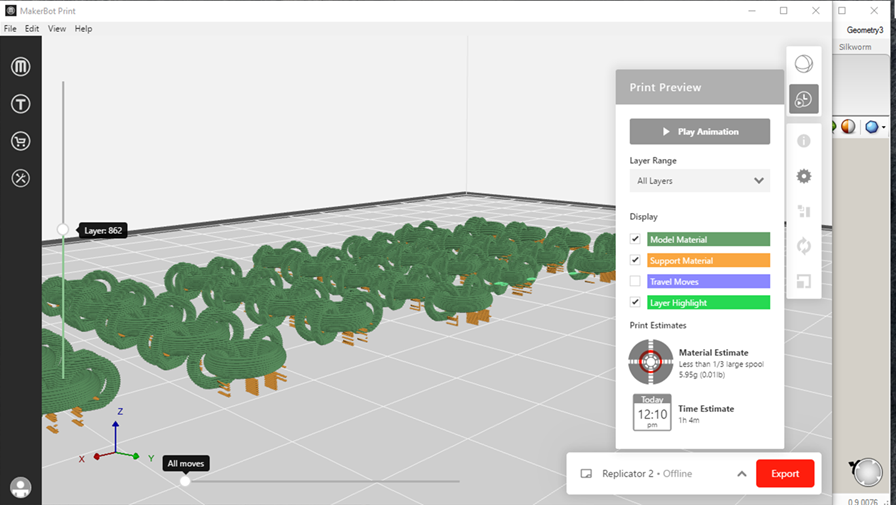
Task: Switch to model view sphere icon
Action: point(803,64)
